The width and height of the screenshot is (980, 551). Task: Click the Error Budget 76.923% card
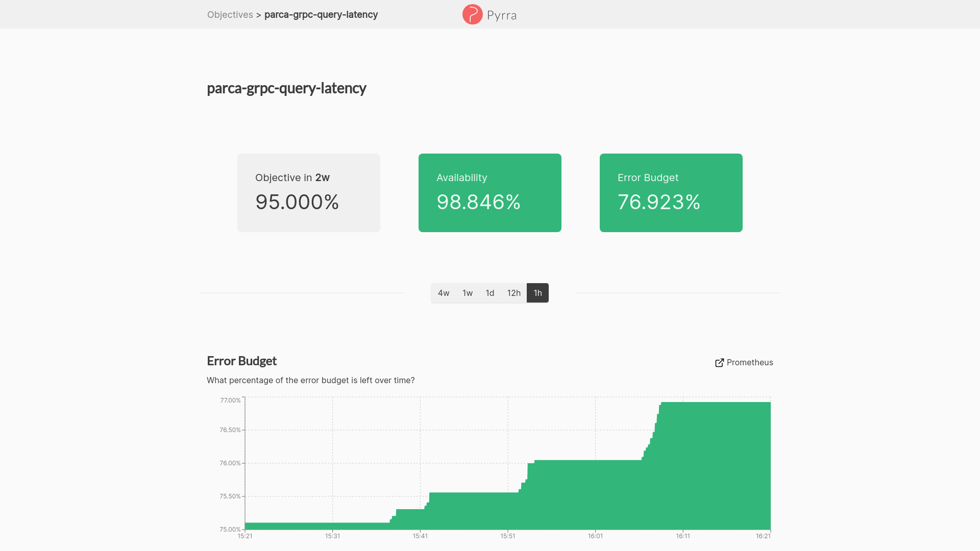671,193
